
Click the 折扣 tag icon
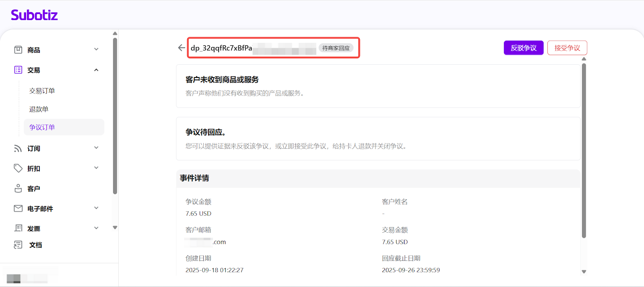(x=18, y=168)
